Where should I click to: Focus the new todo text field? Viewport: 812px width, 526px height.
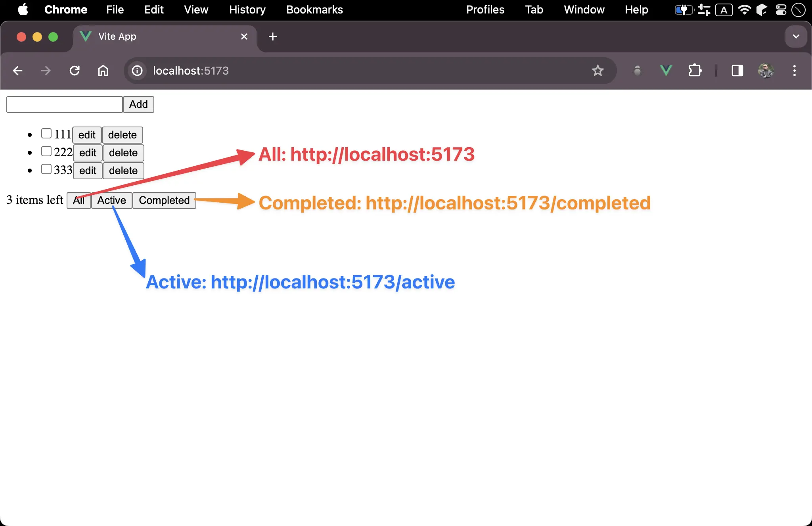click(x=65, y=104)
